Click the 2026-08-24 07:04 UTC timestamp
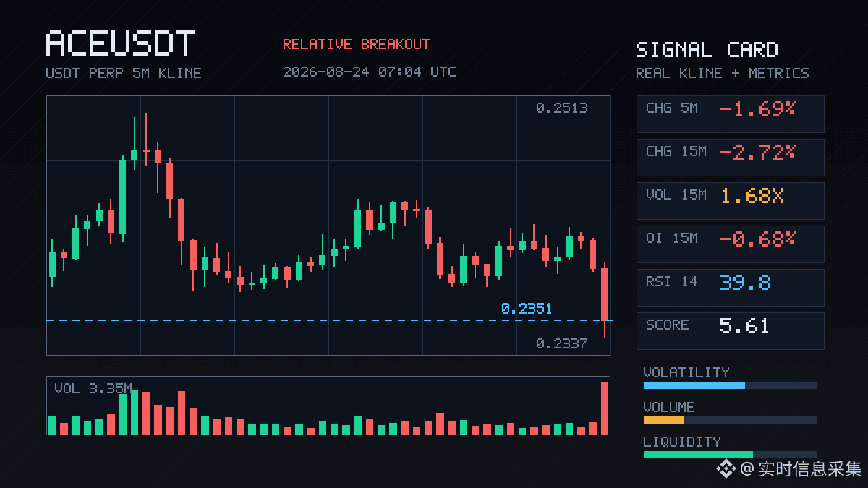Viewport: 868px width, 488px height. (370, 72)
